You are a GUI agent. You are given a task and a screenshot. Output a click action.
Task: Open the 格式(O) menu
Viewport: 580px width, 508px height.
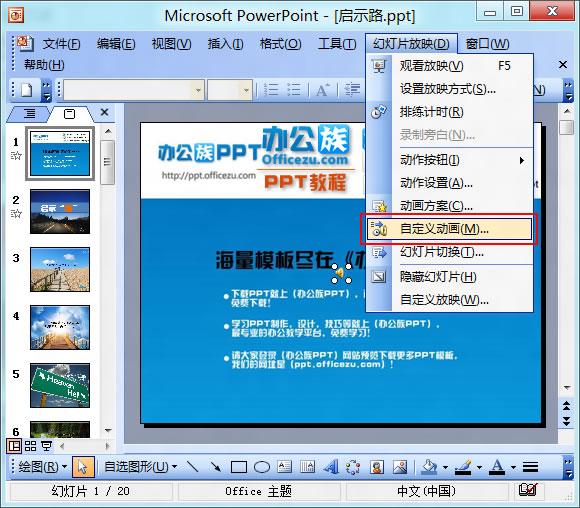pos(280,44)
